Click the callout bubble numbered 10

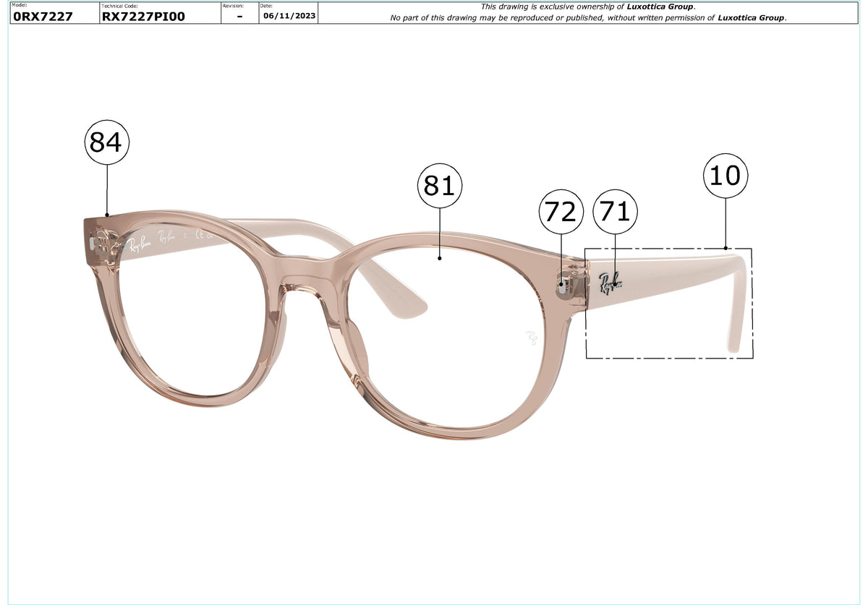pos(726,175)
